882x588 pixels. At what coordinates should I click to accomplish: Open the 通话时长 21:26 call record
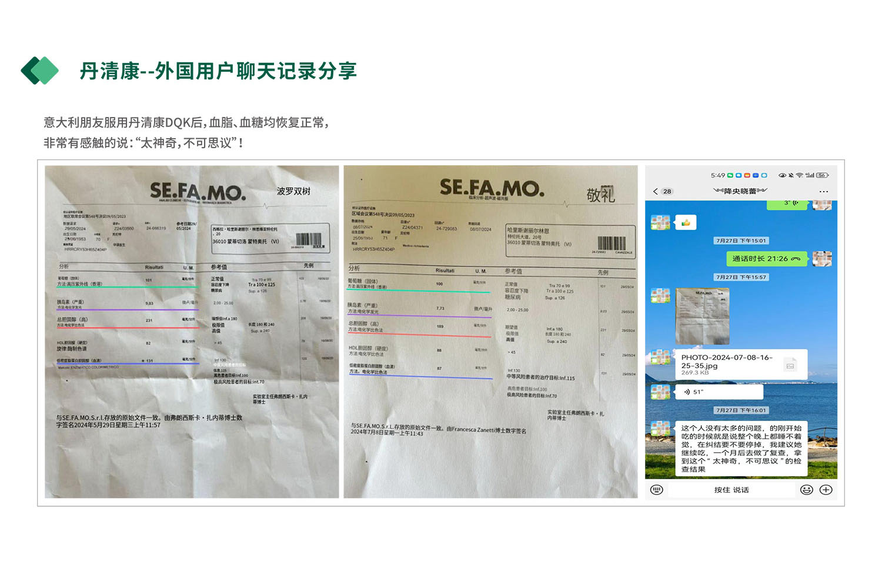767,259
